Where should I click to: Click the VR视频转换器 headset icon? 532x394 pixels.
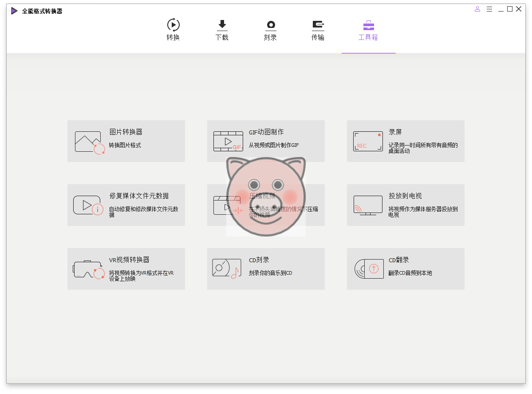(x=89, y=269)
